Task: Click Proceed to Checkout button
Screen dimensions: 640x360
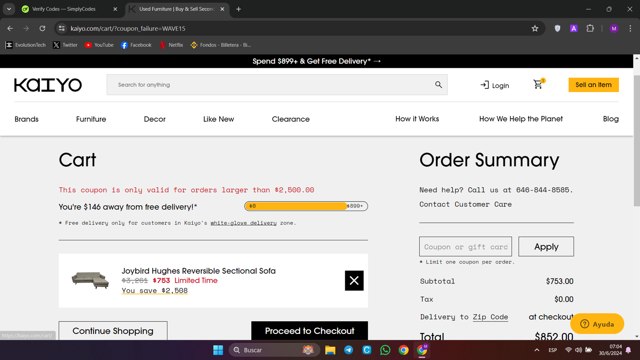Action: point(309,331)
